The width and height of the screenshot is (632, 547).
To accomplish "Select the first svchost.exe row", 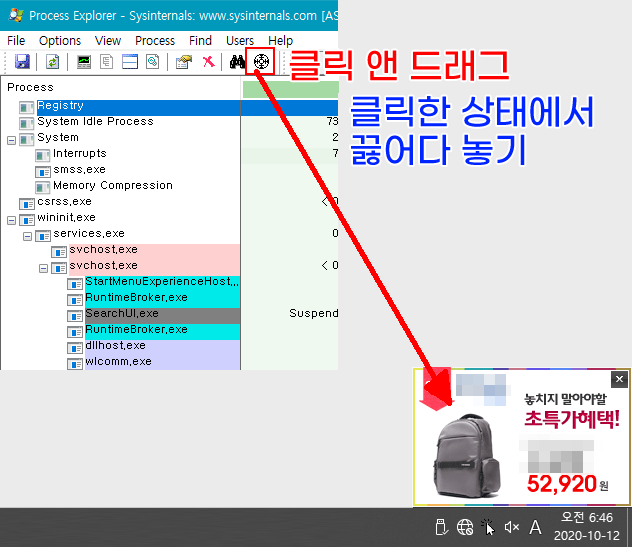I will [x=169, y=250].
